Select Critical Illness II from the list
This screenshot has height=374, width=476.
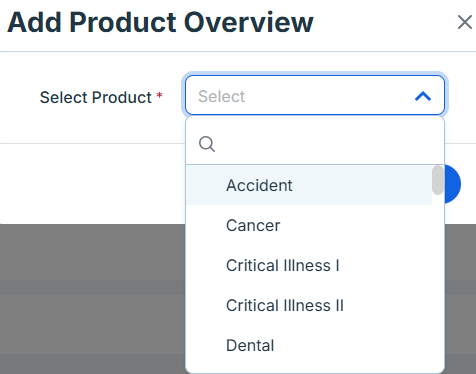(309, 305)
